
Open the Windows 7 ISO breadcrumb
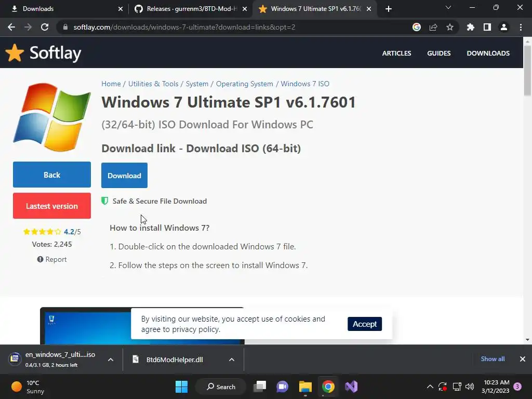coord(304,84)
